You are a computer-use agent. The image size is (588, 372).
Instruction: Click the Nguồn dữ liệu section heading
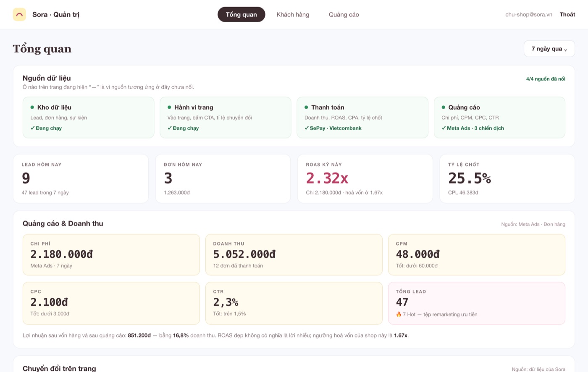(47, 78)
